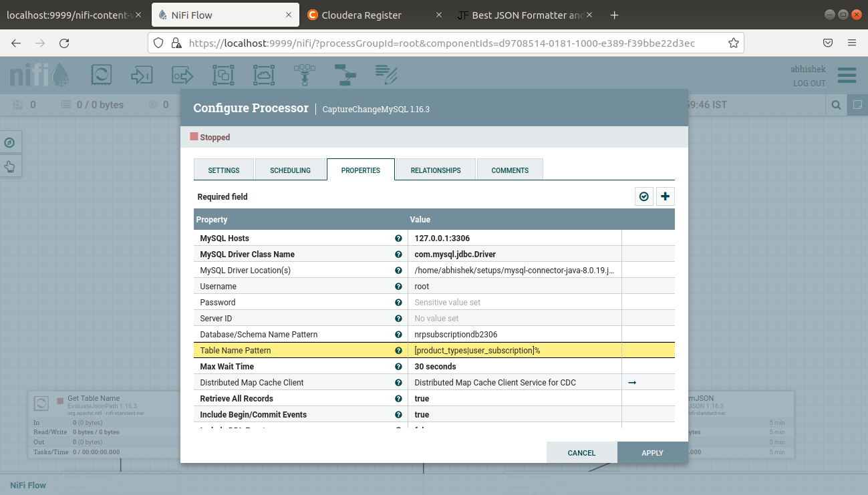Open NiFi search via magnifier icon
This screenshot has height=495, width=868.
[x=837, y=105]
